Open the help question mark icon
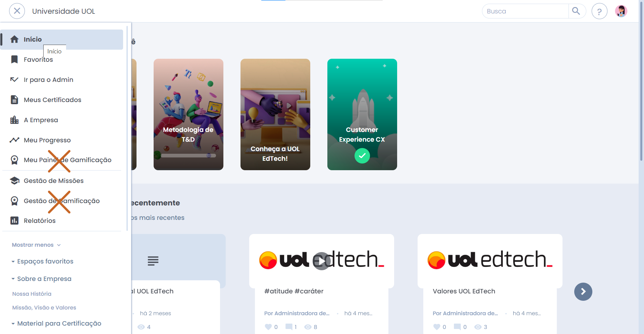The height and width of the screenshot is (334, 644). click(599, 11)
